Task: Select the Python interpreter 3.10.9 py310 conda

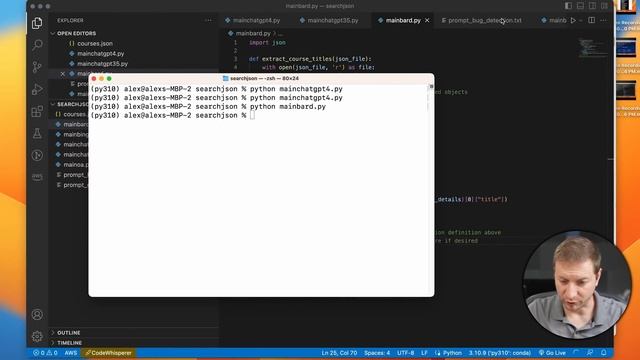Action: coord(500,353)
